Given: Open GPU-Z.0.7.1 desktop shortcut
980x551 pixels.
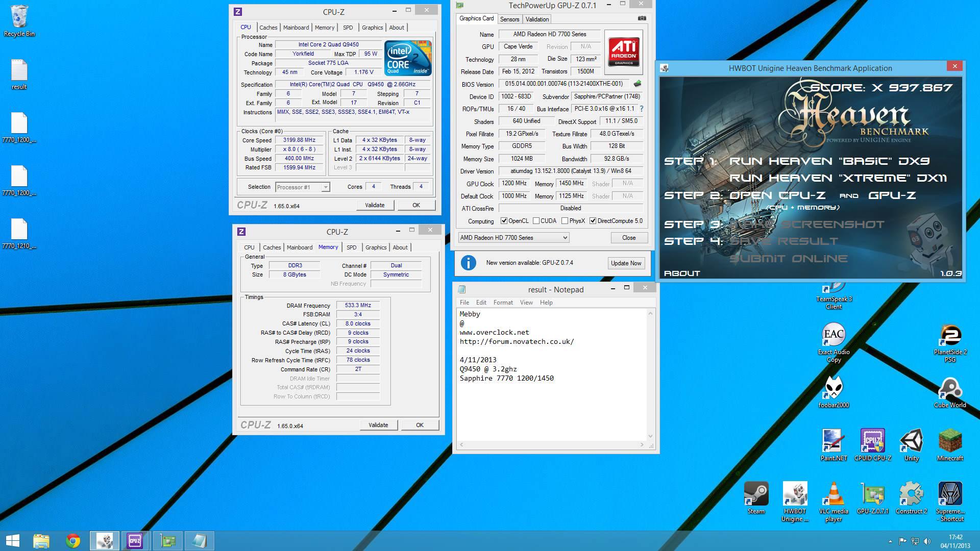Looking at the screenshot, I should point(872,497).
